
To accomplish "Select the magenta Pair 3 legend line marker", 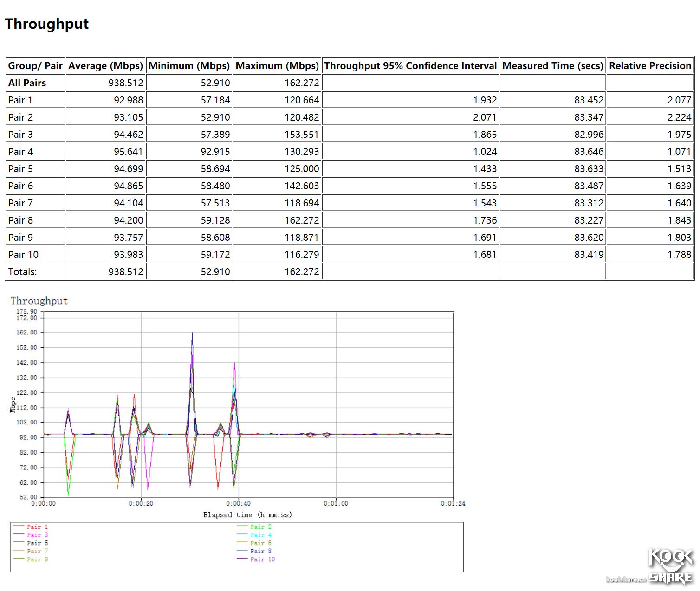I will click(19, 535).
